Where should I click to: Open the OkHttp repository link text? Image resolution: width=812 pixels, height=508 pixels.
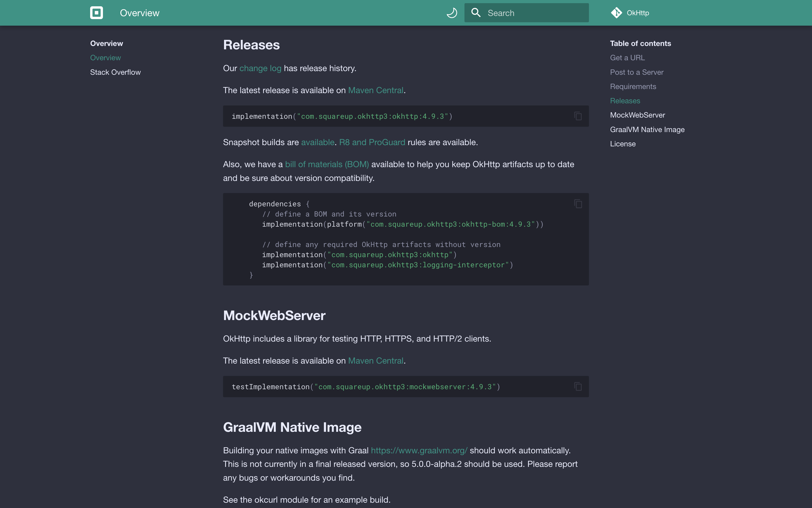click(x=638, y=13)
